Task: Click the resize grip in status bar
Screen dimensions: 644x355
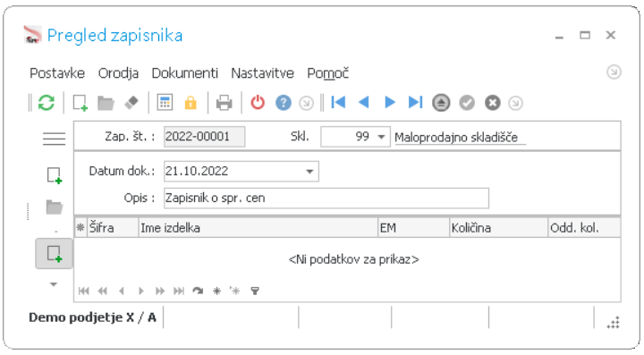Action: (x=614, y=323)
